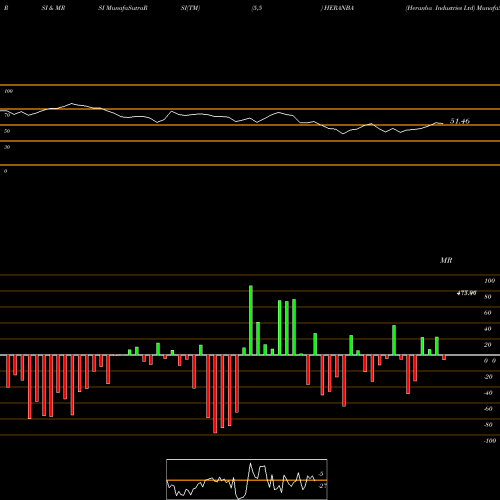Viewport: 500px width, 500px height.
Task: Click the RSI axis label 30
Action: (7, 147)
